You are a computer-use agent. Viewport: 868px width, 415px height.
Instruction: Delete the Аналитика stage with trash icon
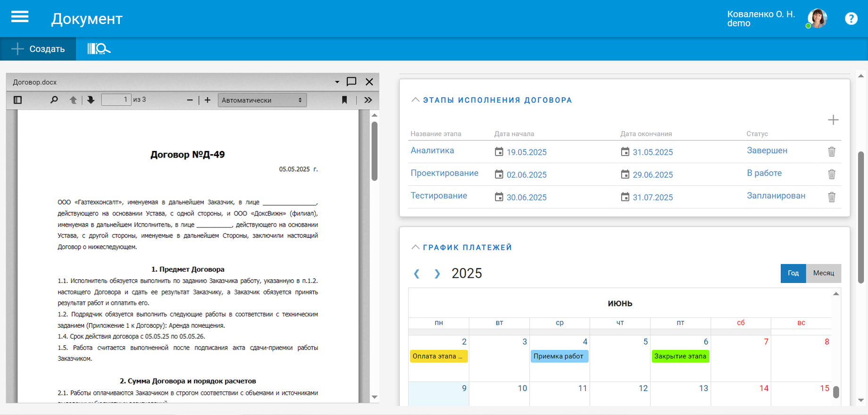click(x=832, y=151)
